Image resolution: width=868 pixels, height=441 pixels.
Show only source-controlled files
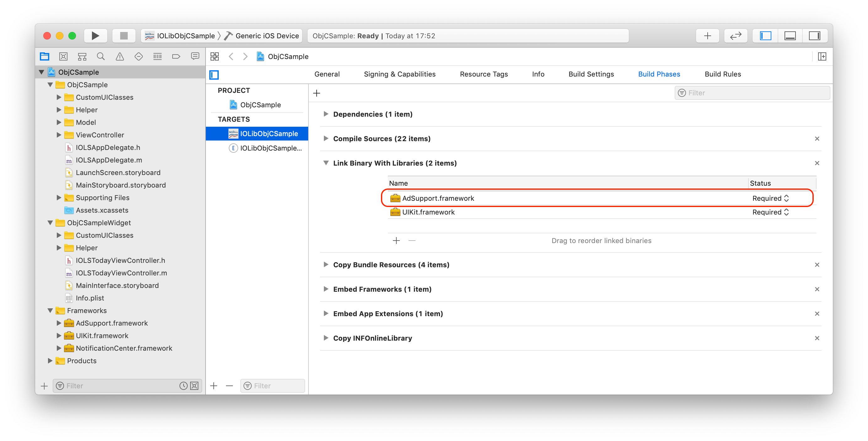coord(195,386)
